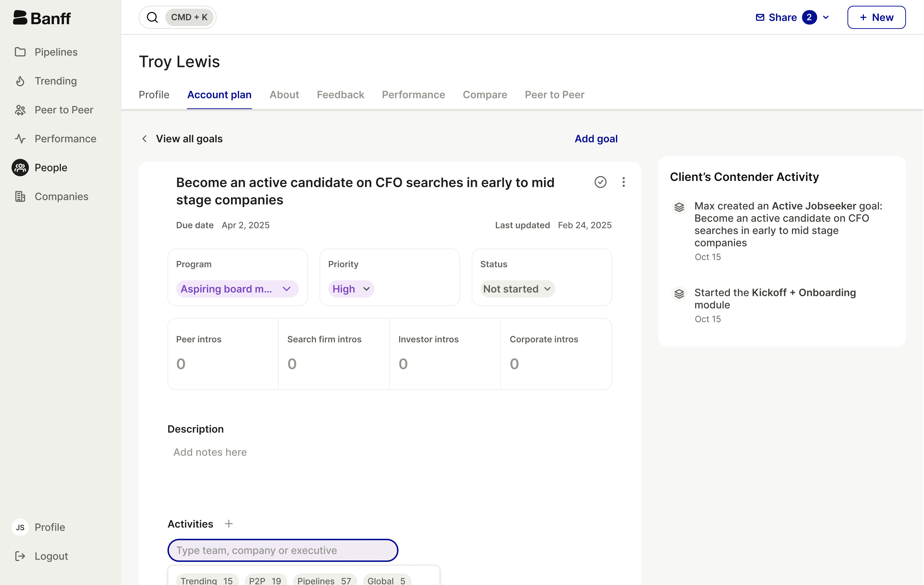Click the Performance pulse icon in sidebar
Image resolution: width=924 pixels, height=585 pixels.
coord(20,138)
